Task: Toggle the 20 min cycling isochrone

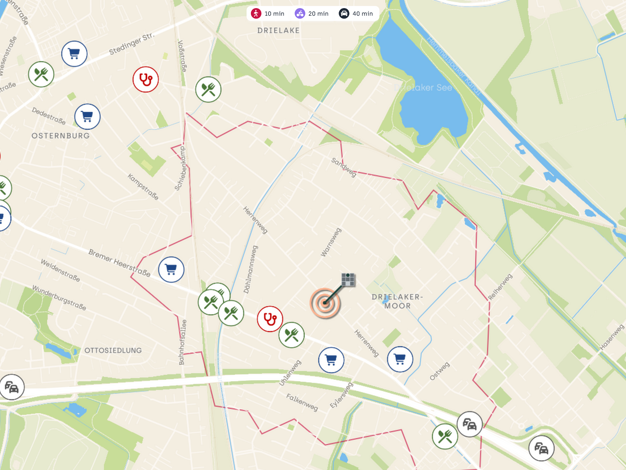Action: [x=312, y=14]
